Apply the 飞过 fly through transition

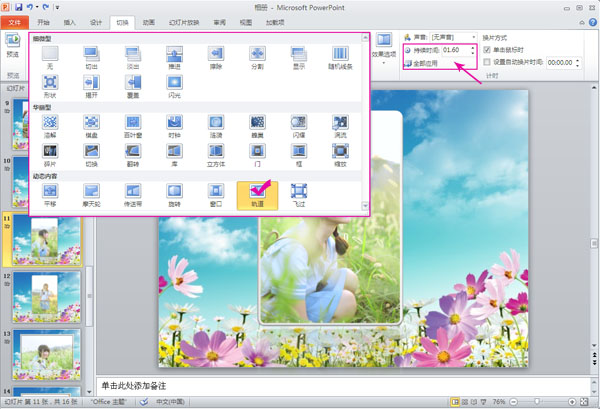299,195
